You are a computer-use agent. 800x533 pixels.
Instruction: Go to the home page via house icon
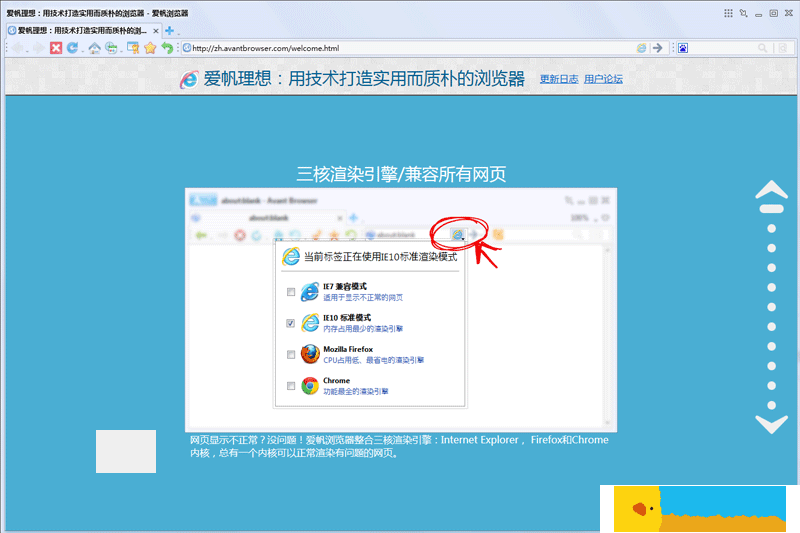pyautogui.click(x=94, y=48)
